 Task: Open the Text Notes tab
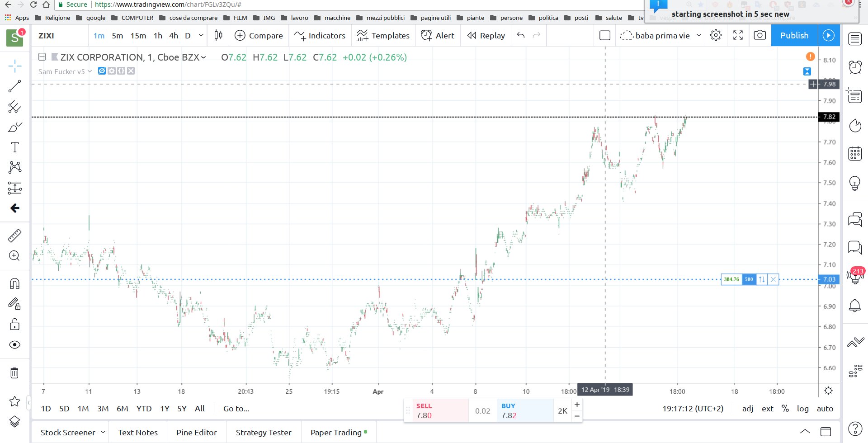click(138, 433)
